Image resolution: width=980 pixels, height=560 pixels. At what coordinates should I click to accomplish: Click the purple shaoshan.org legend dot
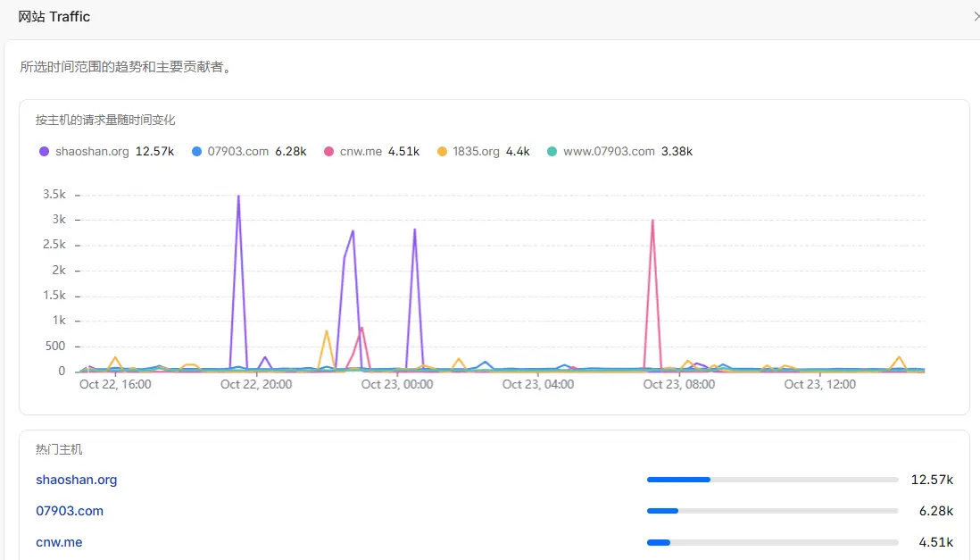[44, 152]
